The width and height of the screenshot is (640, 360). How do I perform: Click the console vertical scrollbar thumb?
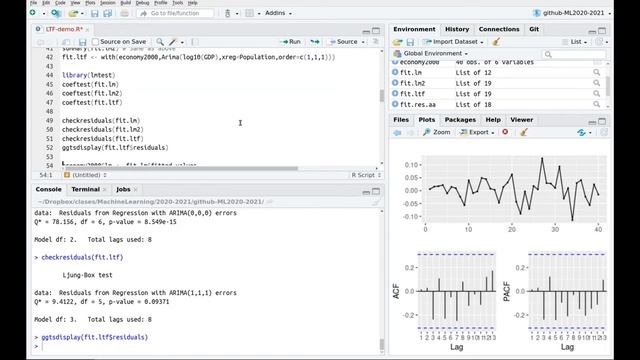382,345
